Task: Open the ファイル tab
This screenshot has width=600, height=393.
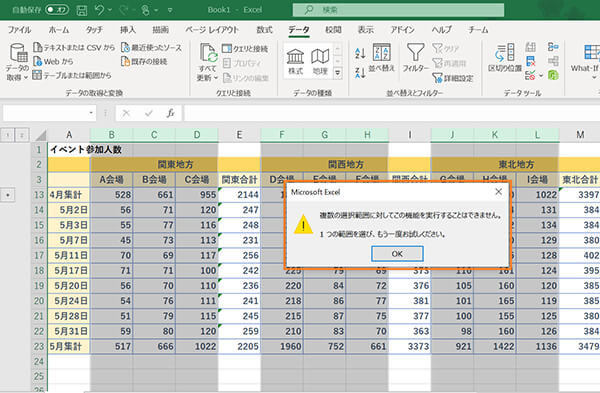Action: click(20, 30)
